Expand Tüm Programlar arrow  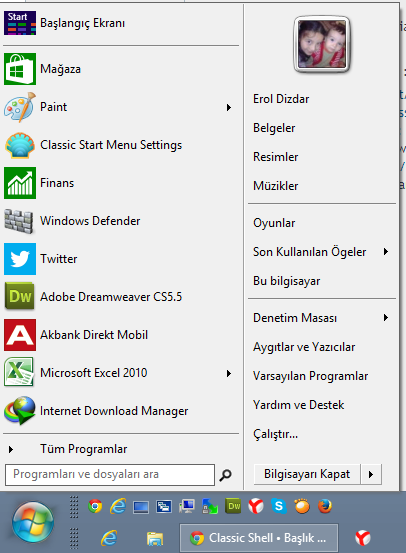[11, 449]
